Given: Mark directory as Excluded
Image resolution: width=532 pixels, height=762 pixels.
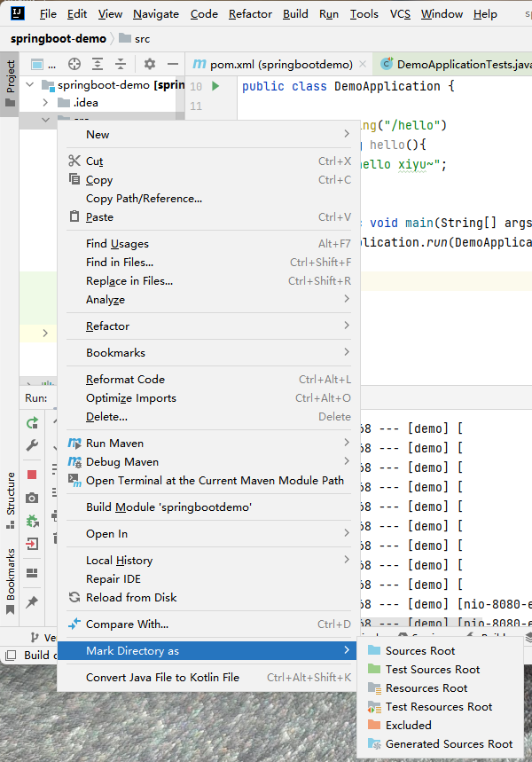Looking at the screenshot, I should (x=440, y=725).
